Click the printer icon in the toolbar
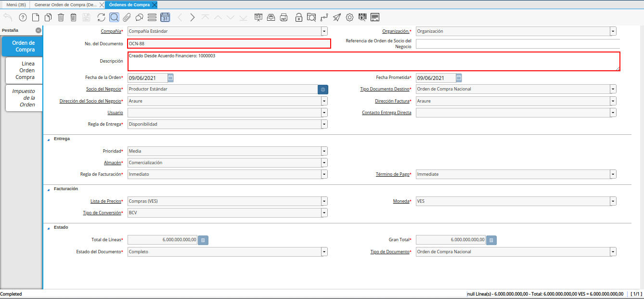Screen dimensions: 644x299 (284, 17)
